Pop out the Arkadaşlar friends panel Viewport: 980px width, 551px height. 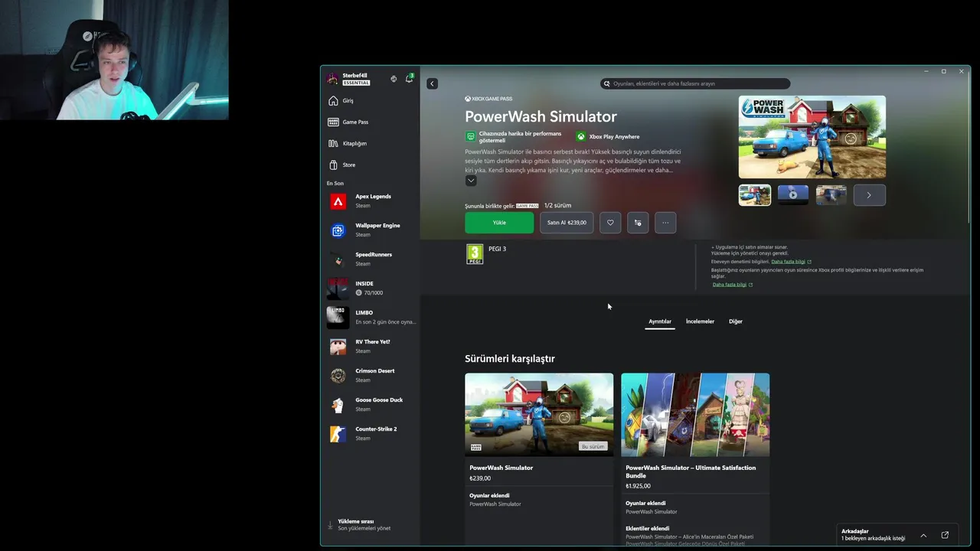tap(945, 535)
